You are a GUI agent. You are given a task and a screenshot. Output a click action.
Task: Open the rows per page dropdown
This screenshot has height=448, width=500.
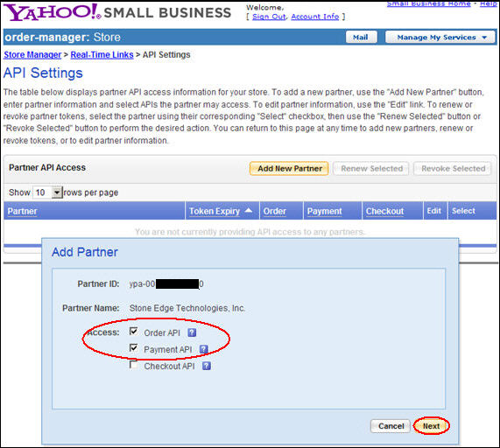[x=57, y=192]
